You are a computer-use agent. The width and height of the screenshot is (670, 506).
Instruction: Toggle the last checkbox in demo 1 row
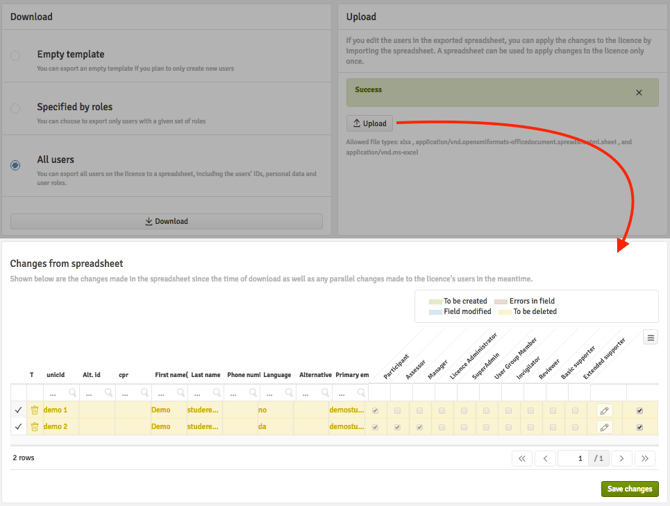pos(640,410)
